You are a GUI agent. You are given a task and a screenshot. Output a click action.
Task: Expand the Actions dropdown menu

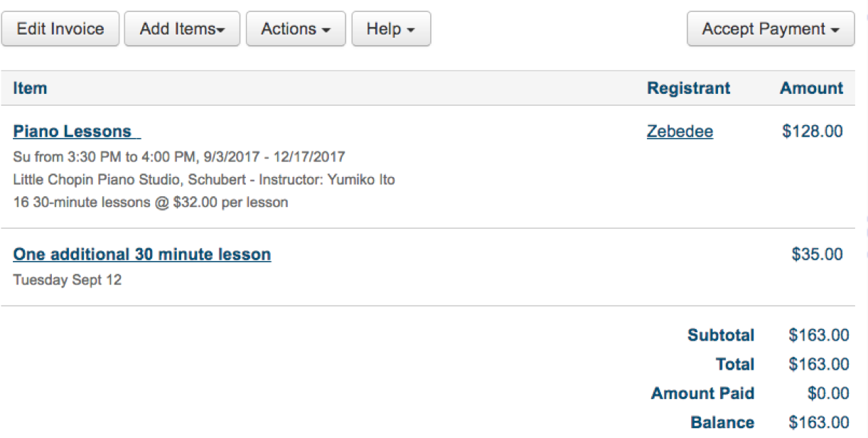[296, 29]
